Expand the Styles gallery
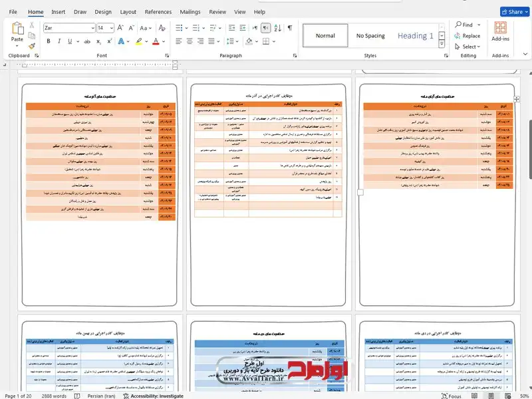Viewport: 532px width, 399px height. click(x=442, y=44)
